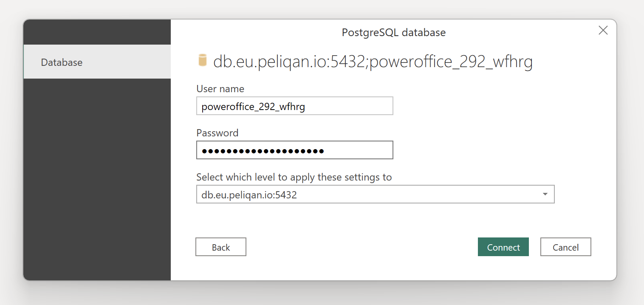Click the dropdown arrow beside db.eu.peliqan.io:5432
Screen dimensions: 644x305
(545, 195)
